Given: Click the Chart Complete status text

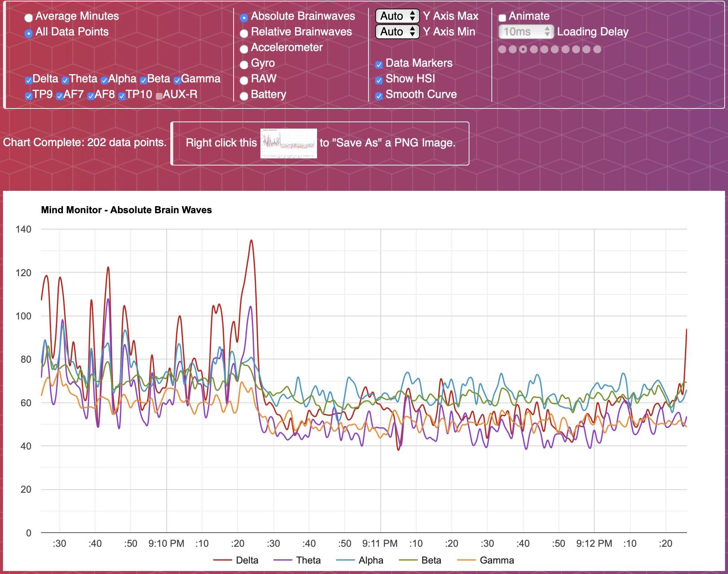Looking at the screenshot, I should 85,142.
